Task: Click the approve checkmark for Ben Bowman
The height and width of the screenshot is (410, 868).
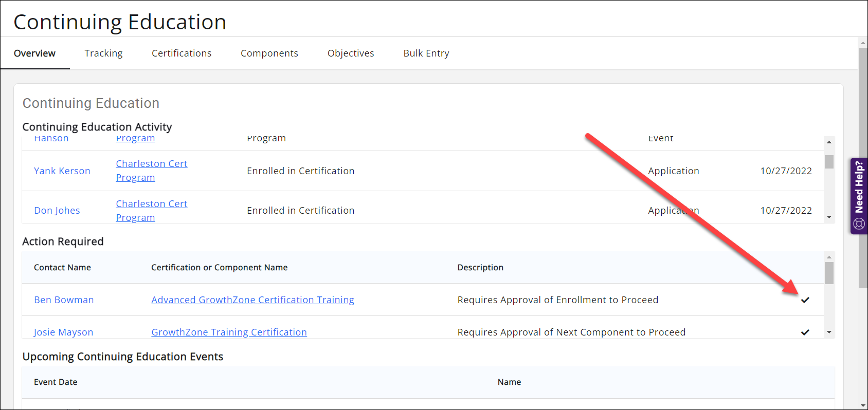Action: coord(805,300)
